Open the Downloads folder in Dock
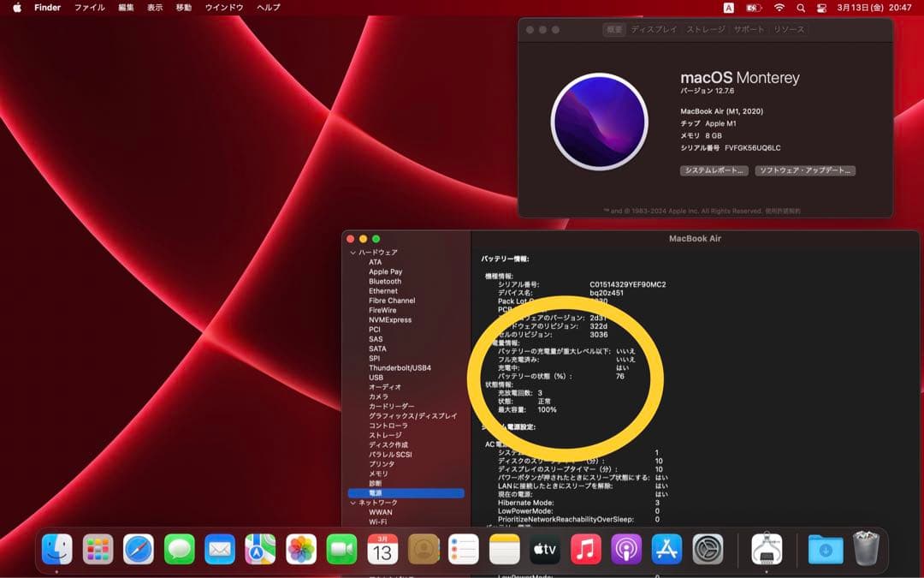Screen dimensions: 924x578 pos(826,549)
